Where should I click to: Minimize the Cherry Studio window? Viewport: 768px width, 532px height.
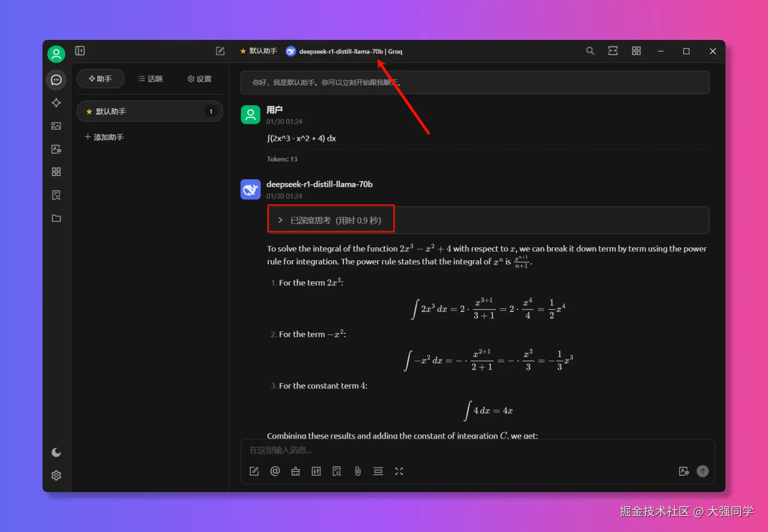point(660,51)
